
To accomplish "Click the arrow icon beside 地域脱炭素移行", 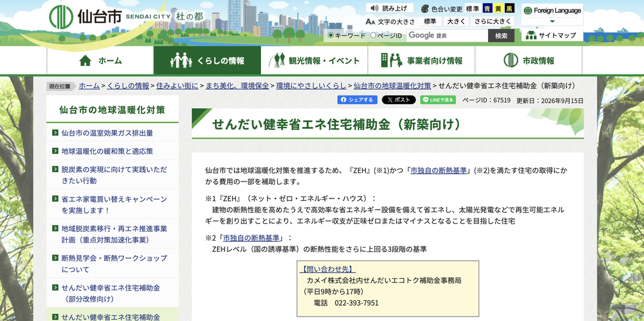I will pos(55,228).
